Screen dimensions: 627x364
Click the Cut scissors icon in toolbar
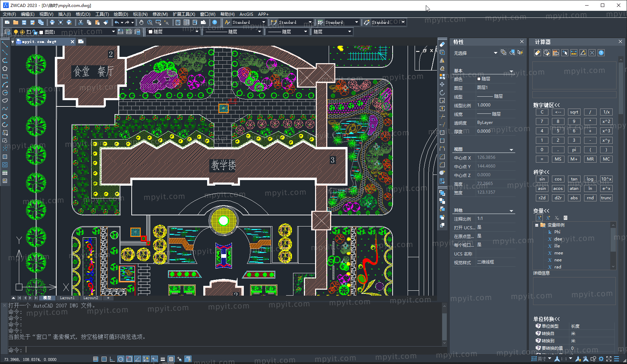[81, 22]
